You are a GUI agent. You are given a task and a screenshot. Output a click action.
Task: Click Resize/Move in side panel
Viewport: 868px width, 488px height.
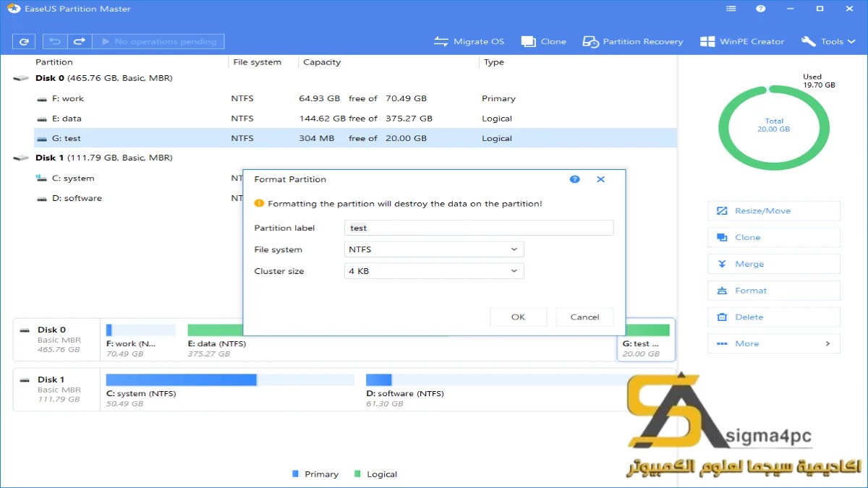[x=774, y=211]
